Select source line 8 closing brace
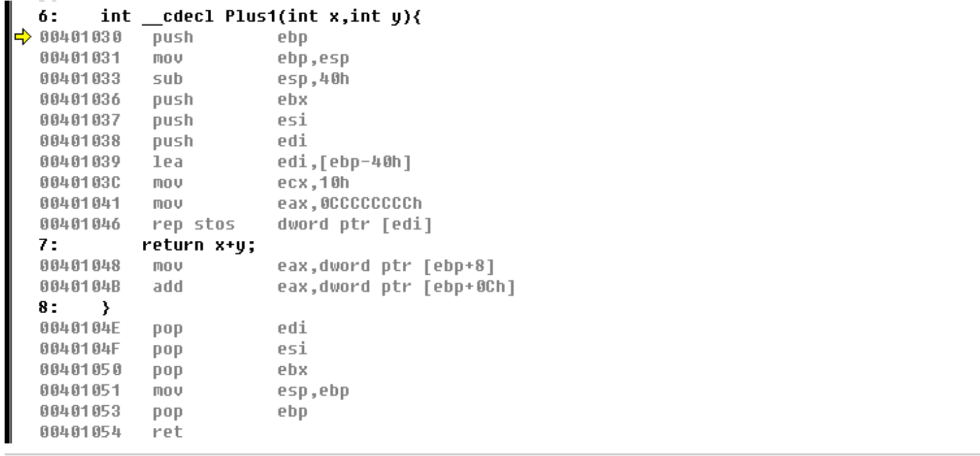 pyautogui.click(x=74, y=309)
